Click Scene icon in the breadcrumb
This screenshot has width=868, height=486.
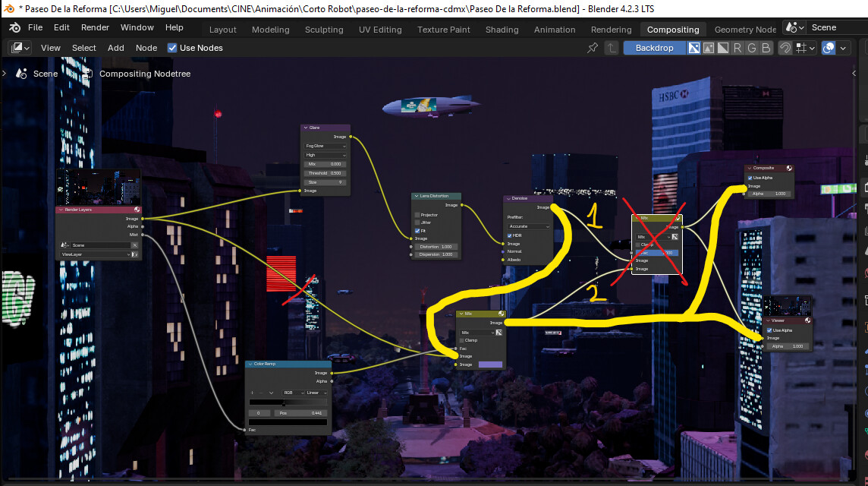point(21,74)
